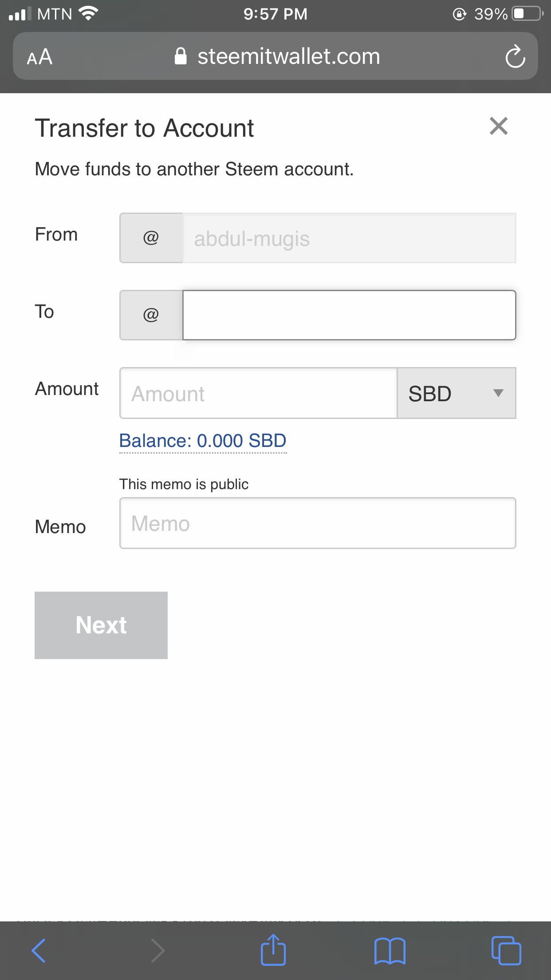551x980 pixels.
Task: Tap the padlock icon in address bar
Action: tap(181, 56)
